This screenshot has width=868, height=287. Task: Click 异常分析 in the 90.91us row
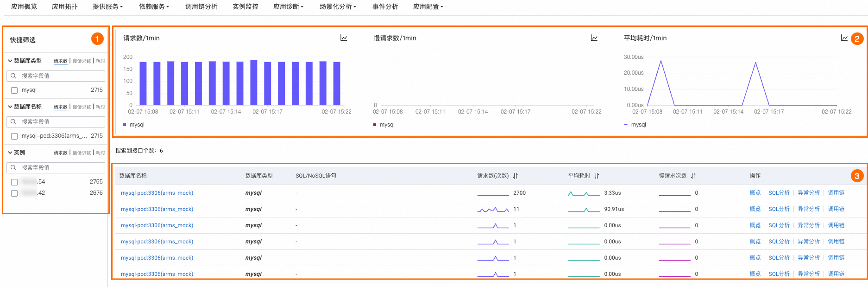click(809, 209)
